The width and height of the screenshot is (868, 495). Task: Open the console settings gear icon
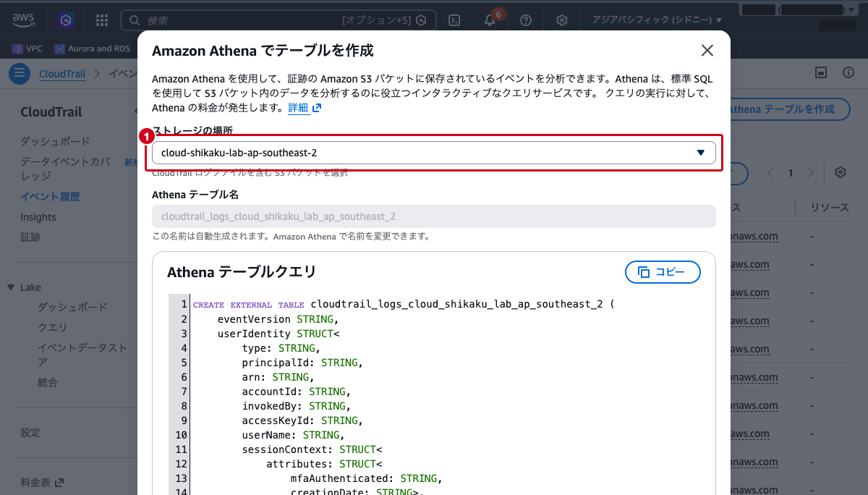pyautogui.click(x=562, y=20)
